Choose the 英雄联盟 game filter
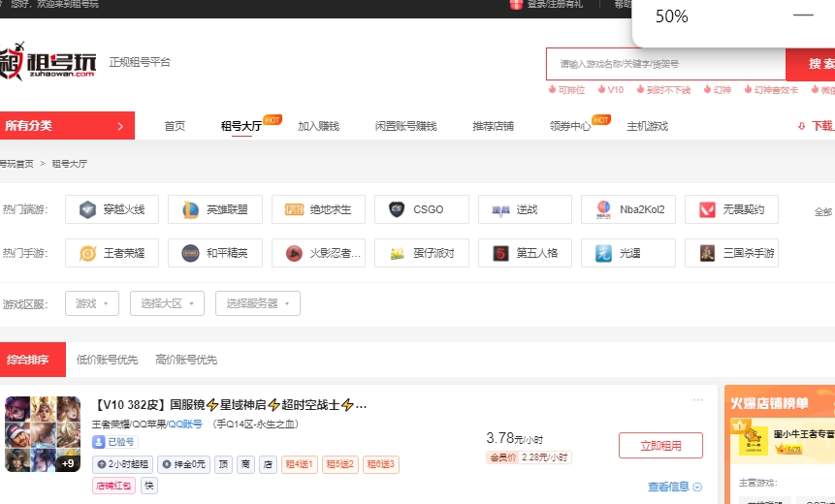The image size is (835, 504). [x=215, y=209]
